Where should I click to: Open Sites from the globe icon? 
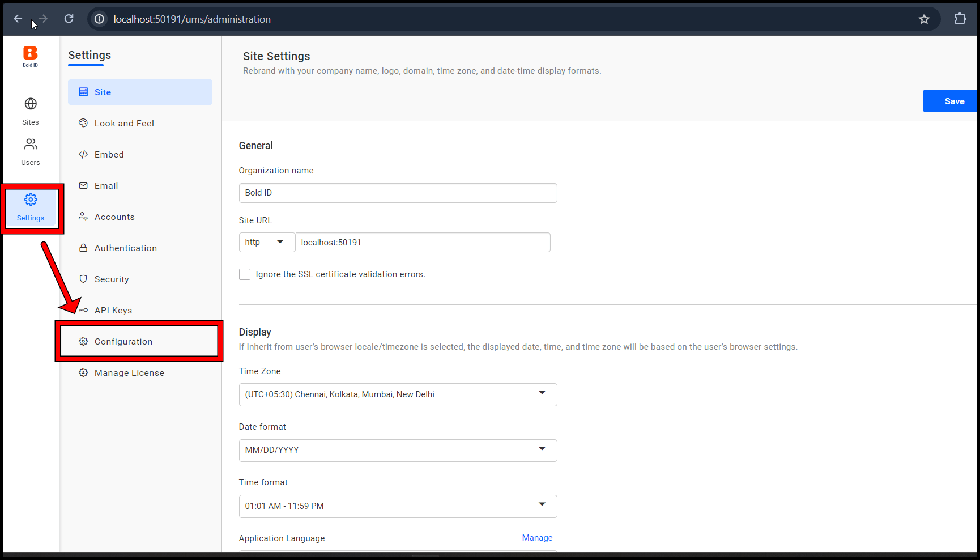(31, 104)
